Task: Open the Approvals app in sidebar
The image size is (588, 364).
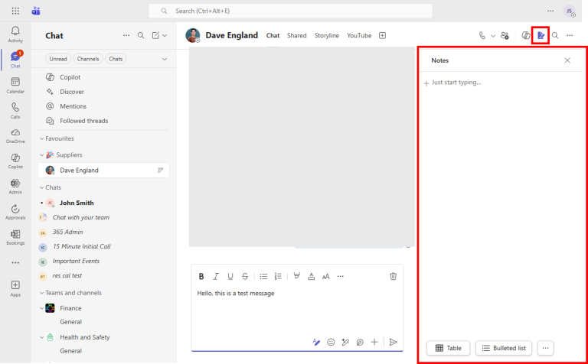Action: (x=15, y=212)
